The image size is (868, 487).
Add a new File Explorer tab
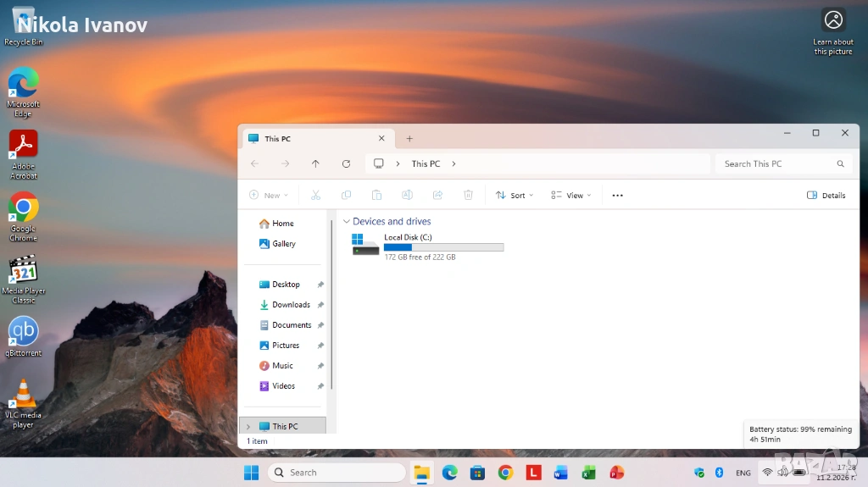tap(409, 139)
